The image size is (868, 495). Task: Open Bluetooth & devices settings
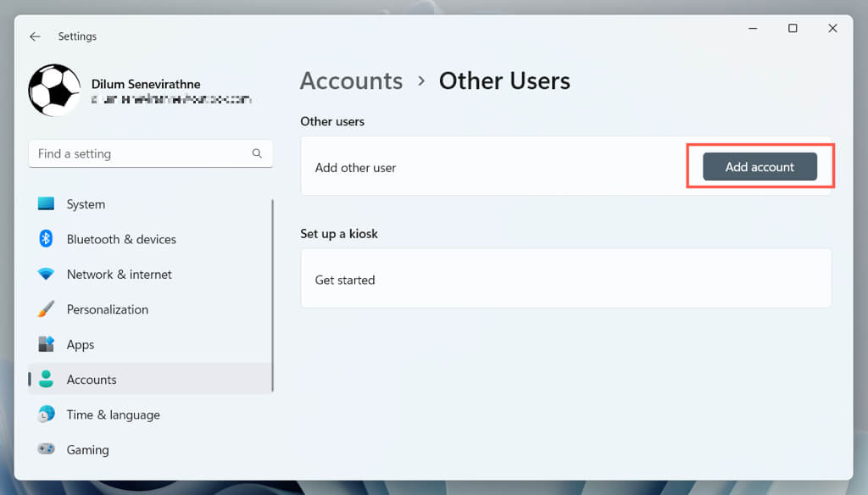click(121, 239)
